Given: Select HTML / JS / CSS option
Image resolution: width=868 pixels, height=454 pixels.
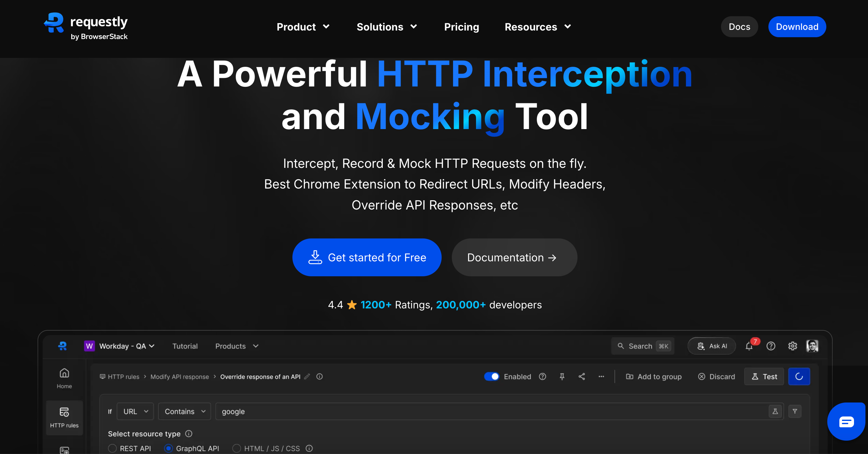Looking at the screenshot, I should (x=237, y=448).
